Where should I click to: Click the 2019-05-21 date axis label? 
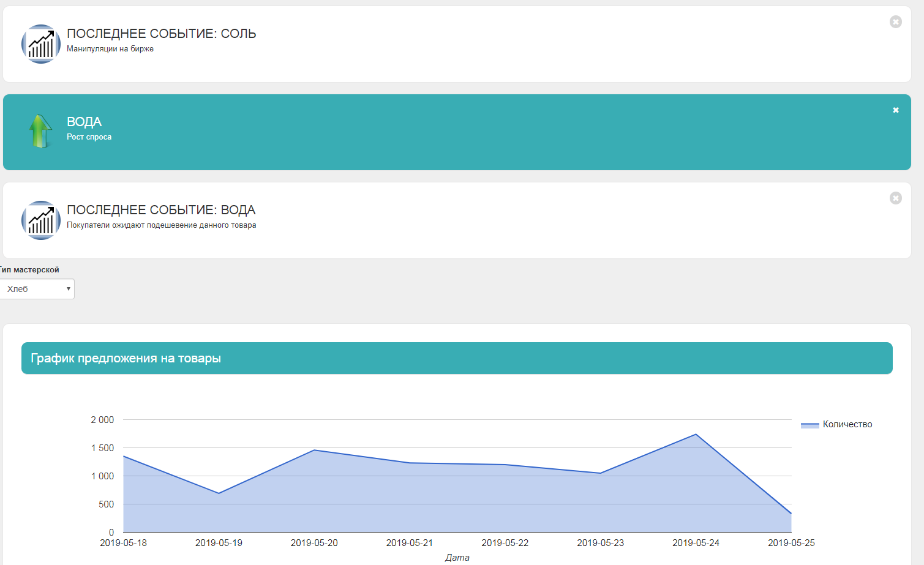click(410, 543)
